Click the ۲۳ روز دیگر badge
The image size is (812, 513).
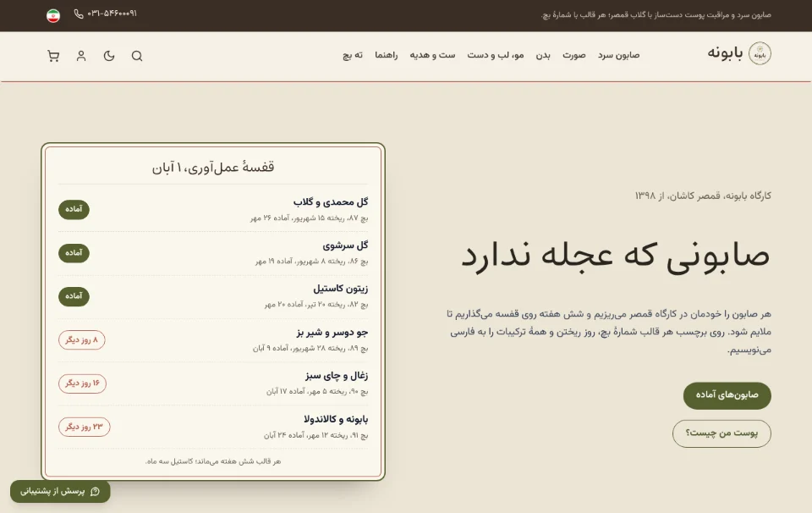tap(85, 427)
